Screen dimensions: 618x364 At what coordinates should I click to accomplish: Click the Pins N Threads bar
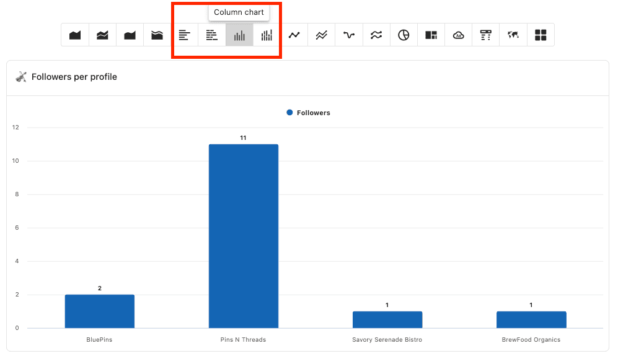243,235
